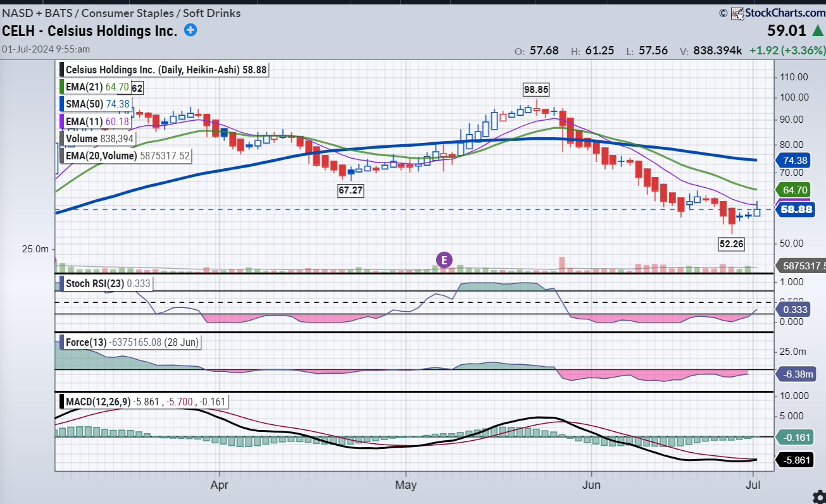This screenshot has height=504, width=826.
Task: Click the blue 58.88 axis price tag
Action: pos(794,209)
